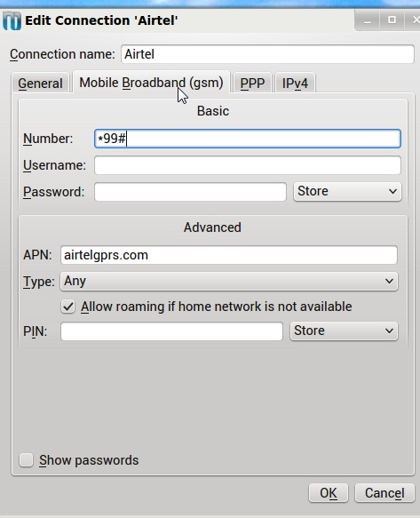This screenshot has height=518, width=420.
Task: Toggle Allow roaming checkbox
Action: [68, 307]
